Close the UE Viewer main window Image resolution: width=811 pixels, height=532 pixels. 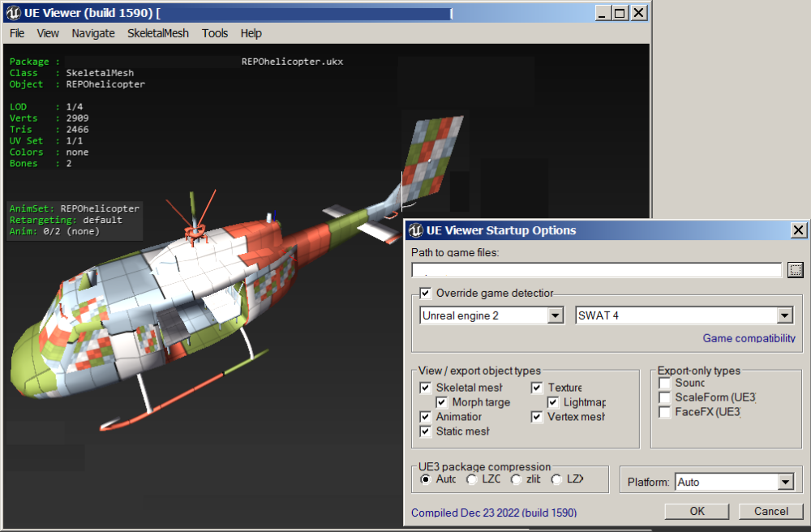(639, 13)
